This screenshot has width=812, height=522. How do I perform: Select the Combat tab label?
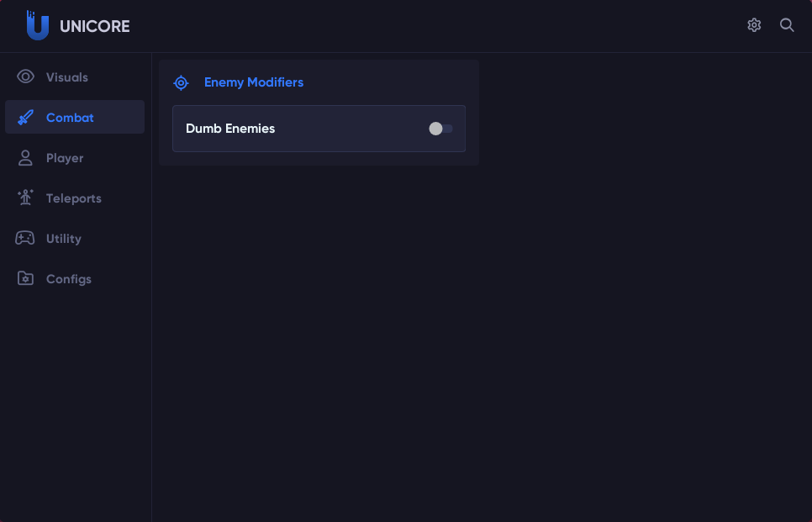pyautogui.click(x=70, y=118)
